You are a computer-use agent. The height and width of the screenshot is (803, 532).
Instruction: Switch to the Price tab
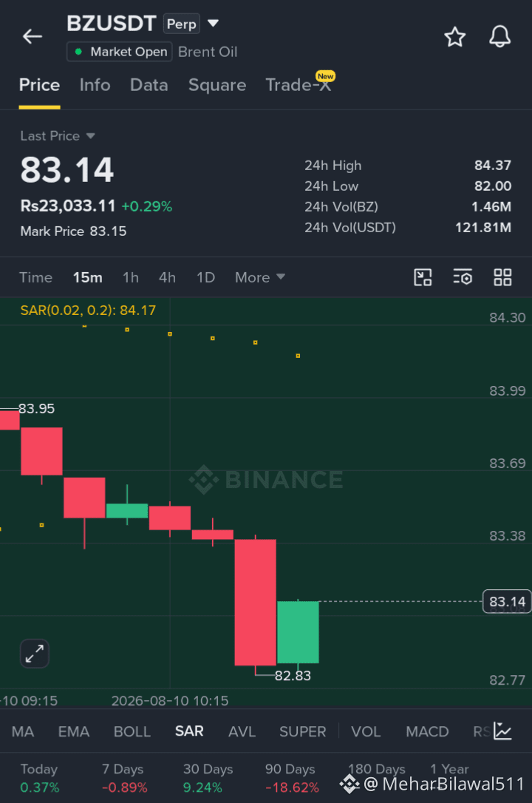click(x=39, y=85)
